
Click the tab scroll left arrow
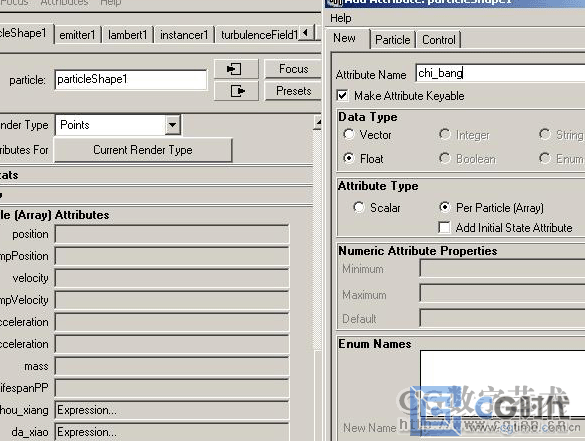click(x=306, y=33)
